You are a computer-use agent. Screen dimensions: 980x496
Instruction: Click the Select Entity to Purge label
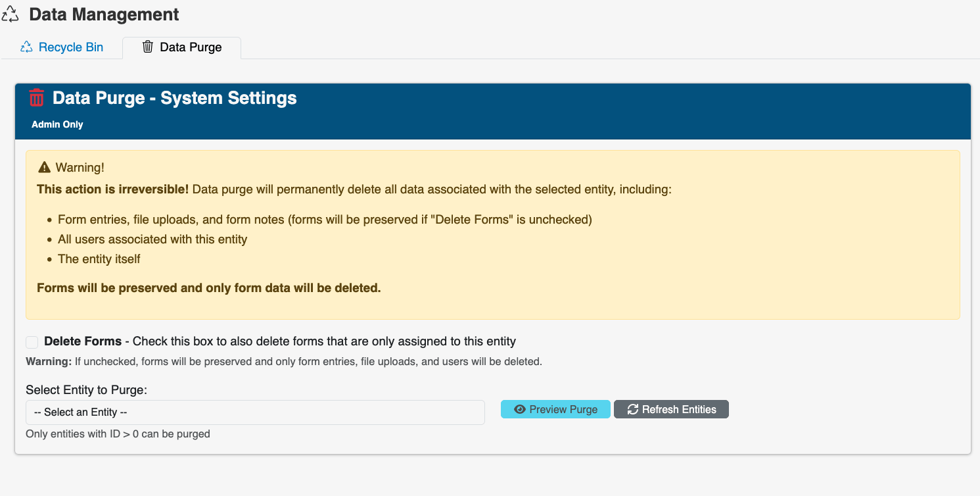point(86,390)
